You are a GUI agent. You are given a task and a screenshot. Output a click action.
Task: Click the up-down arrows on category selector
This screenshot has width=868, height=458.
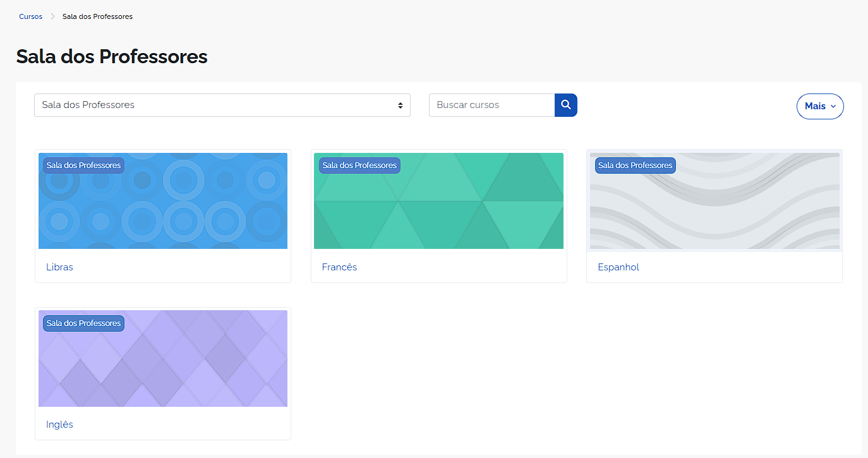400,105
